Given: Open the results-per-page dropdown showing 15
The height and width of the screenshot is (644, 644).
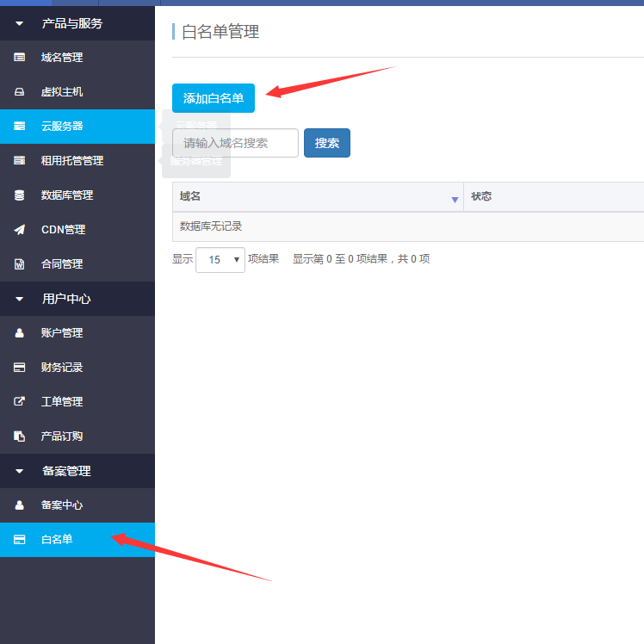Looking at the screenshot, I should click(x=220, y=259).
